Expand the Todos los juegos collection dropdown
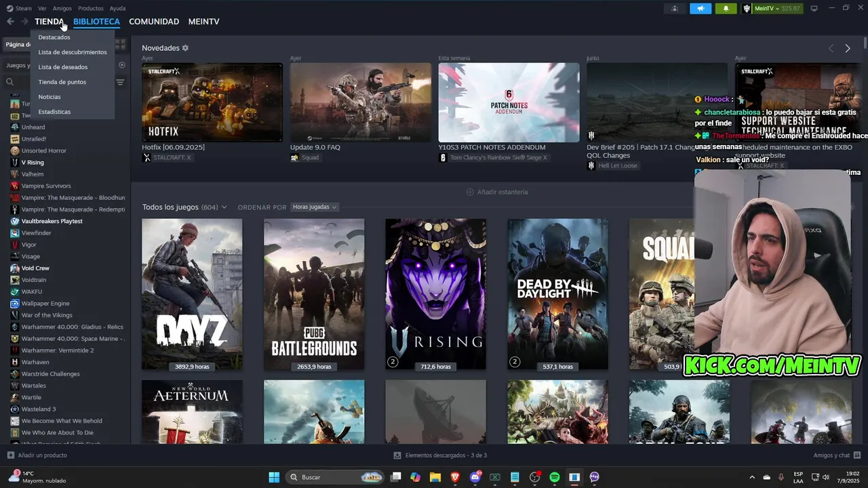This screenshot has height=488, width=868. (x=224, y=207)
